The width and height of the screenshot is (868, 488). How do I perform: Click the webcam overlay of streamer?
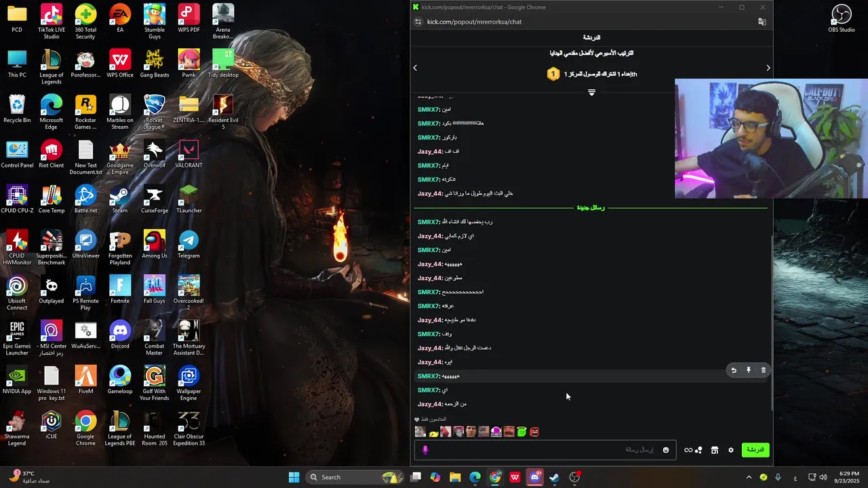click(771, 138)
